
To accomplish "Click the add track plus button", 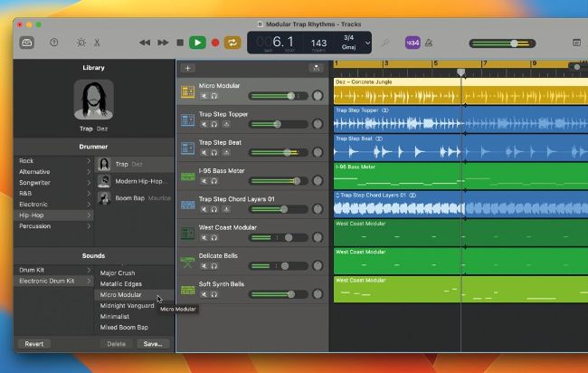I will (188, 68).
